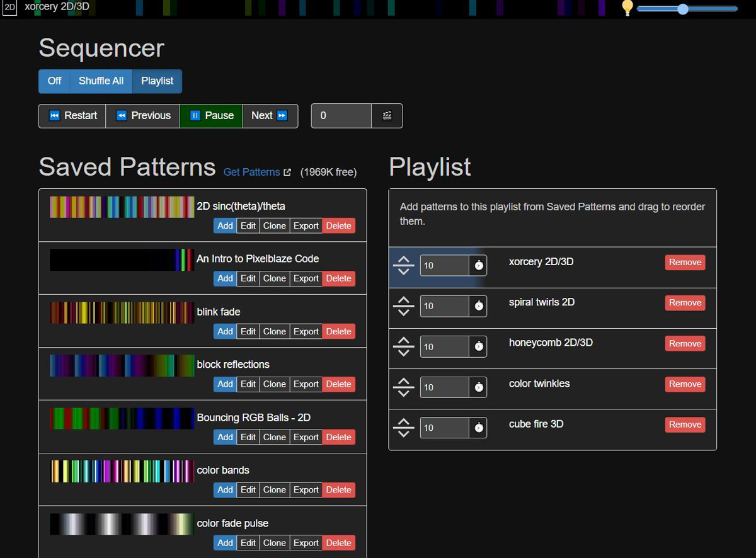Click the stopwatch icon for xorcery 2D/3D
756x558 pixels.
[x=478, y=266]
